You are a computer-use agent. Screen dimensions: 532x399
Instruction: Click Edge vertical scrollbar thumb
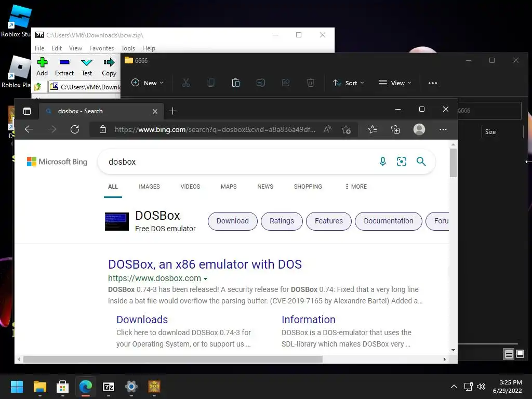click(x=453, y=163)
